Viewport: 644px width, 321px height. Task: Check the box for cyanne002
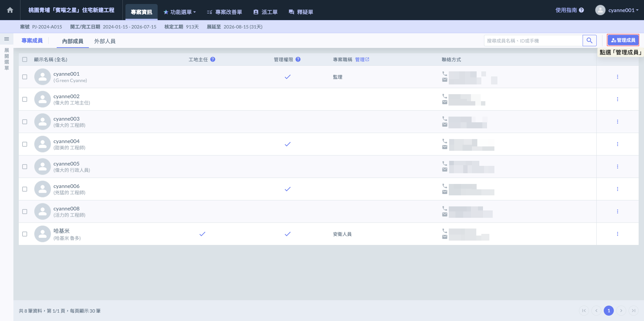25,99
